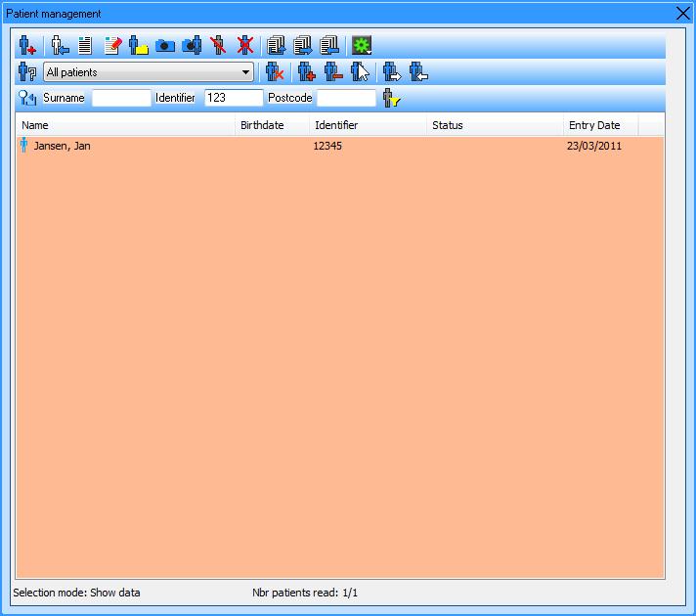This screenshot has width=696, height=616.
Task: Click identifier 12345 in the list
Action: click(327, 146)
